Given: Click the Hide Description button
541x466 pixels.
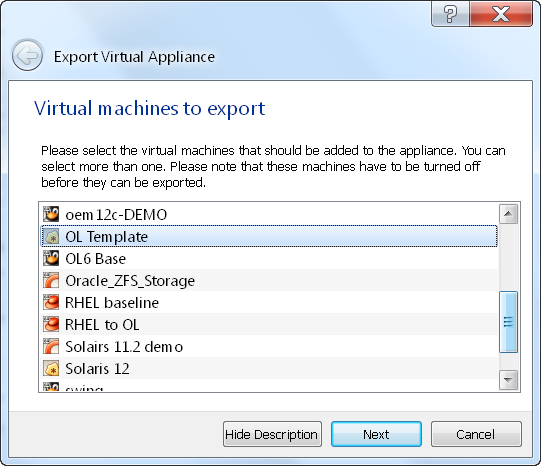Looking at the screenshot, I should pos(272,434).
